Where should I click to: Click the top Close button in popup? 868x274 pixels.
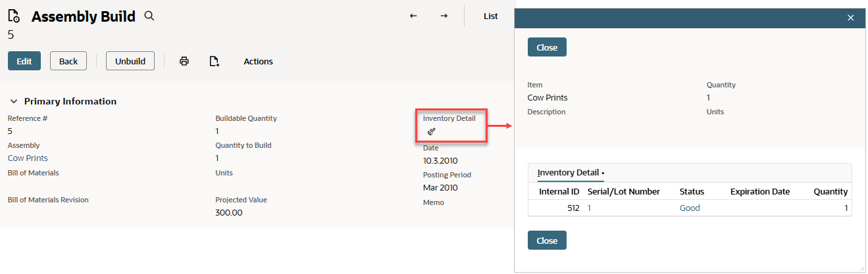[x=547, y=47]
